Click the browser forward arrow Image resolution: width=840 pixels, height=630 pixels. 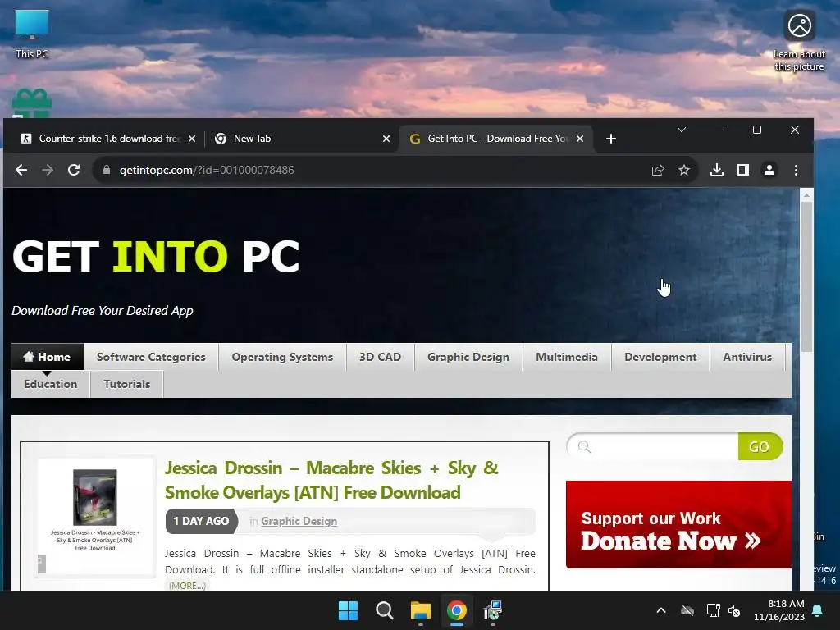[x=47, y=171]
